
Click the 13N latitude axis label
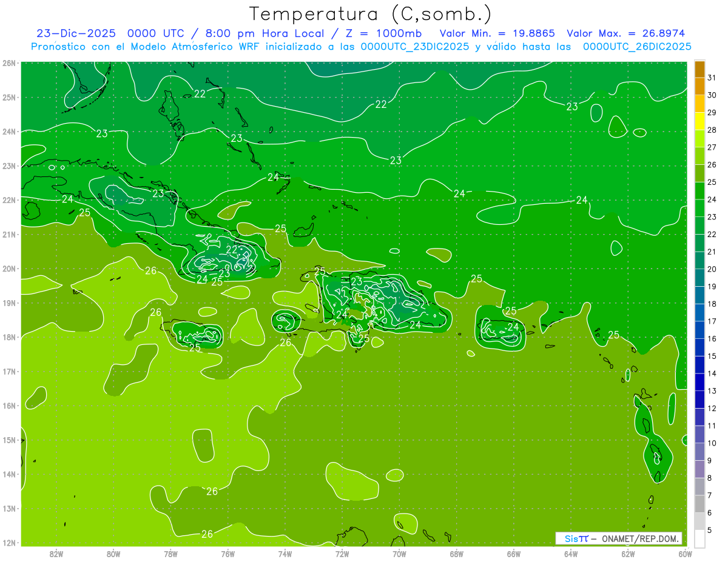(x=9, y=509)
